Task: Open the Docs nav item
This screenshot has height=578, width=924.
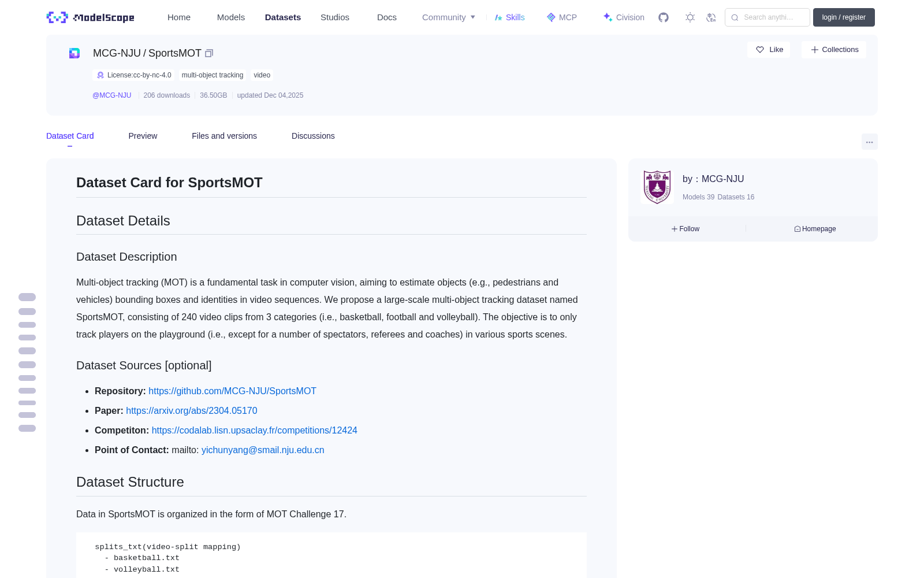Action: 387,17
